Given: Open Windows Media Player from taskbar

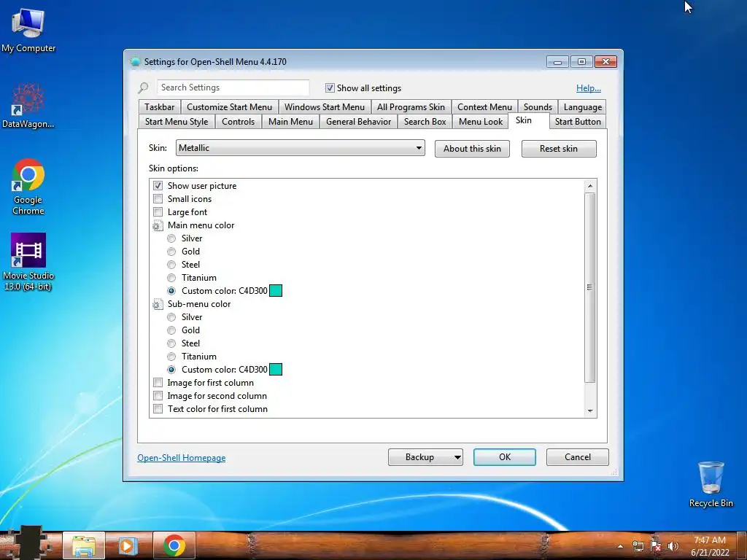Looking at the screenshot, I should (127, 545).
